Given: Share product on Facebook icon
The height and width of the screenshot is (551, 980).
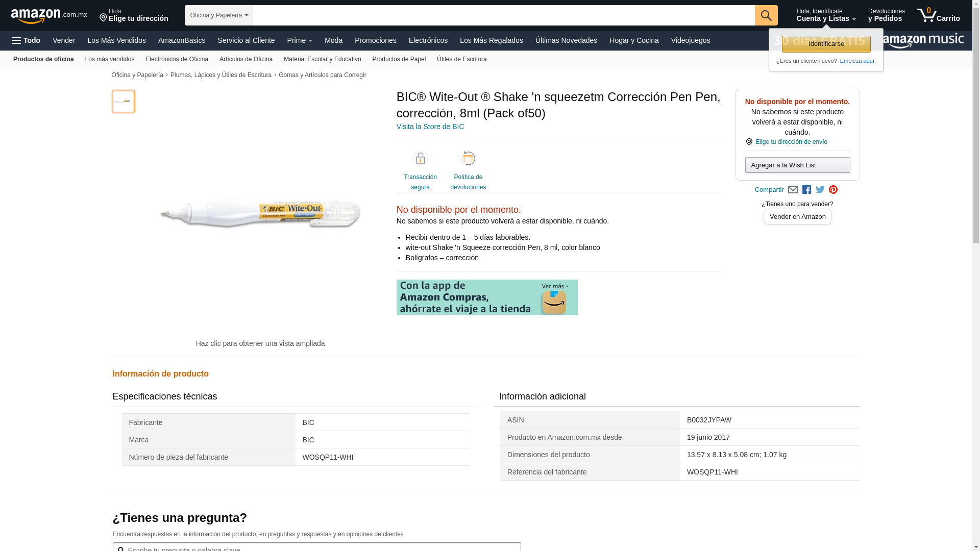Looking at the screenshot, I should point(806,190).
